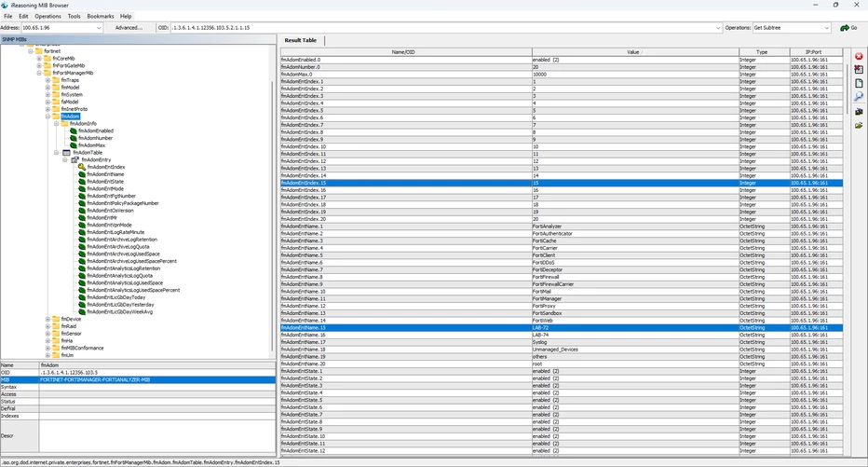The height and width of the screenshot is (467, 868).
Task: Open the Address dropdown
Action: [x=99, y=28]
